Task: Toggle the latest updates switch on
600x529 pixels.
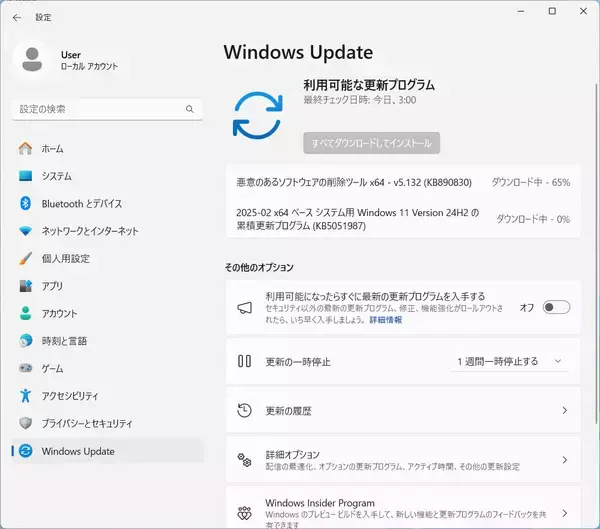Action: tap(556, 307)
